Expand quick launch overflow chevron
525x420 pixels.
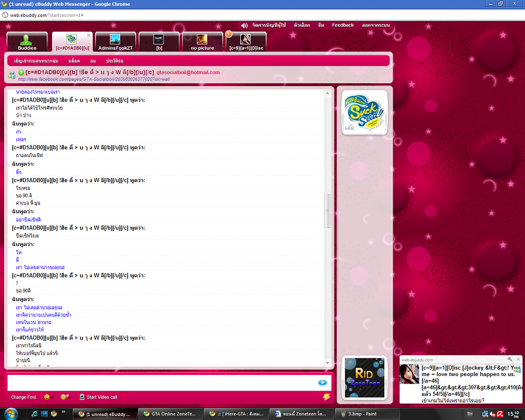pos(63,412)
